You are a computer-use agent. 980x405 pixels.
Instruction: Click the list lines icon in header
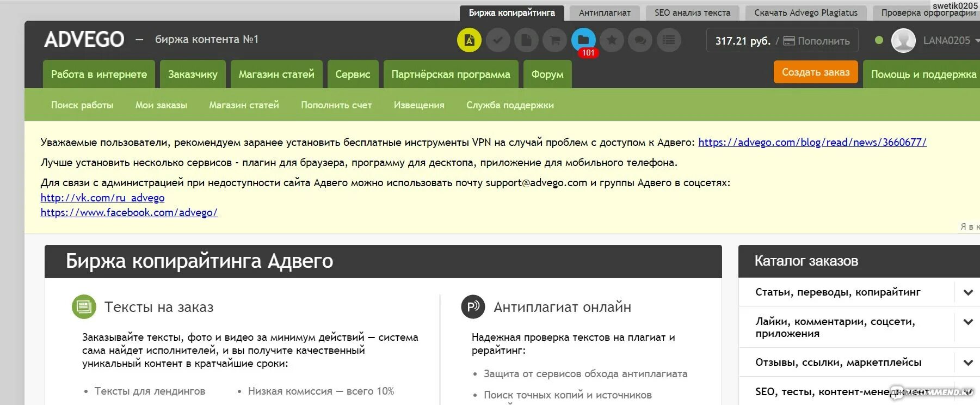pos(669,40)
